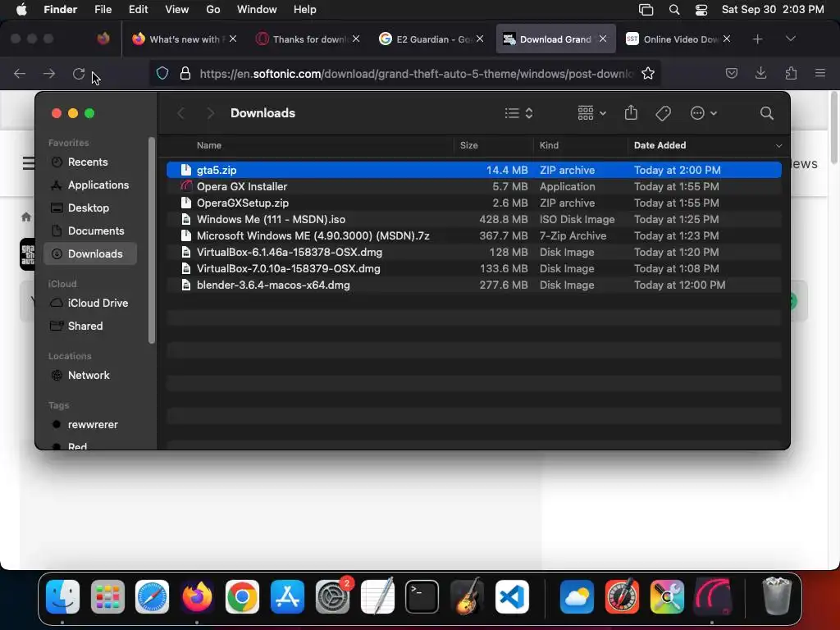Launch Google Chrome from Dock

[x=242, y=596]
